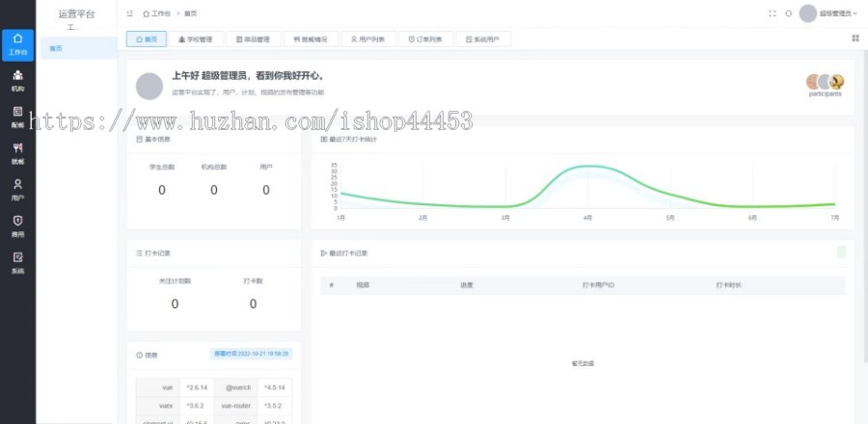The height and width of the screenshot is (424, 868).
Task: Click the refresh icon in the header
Action: (x=788, y=13)
